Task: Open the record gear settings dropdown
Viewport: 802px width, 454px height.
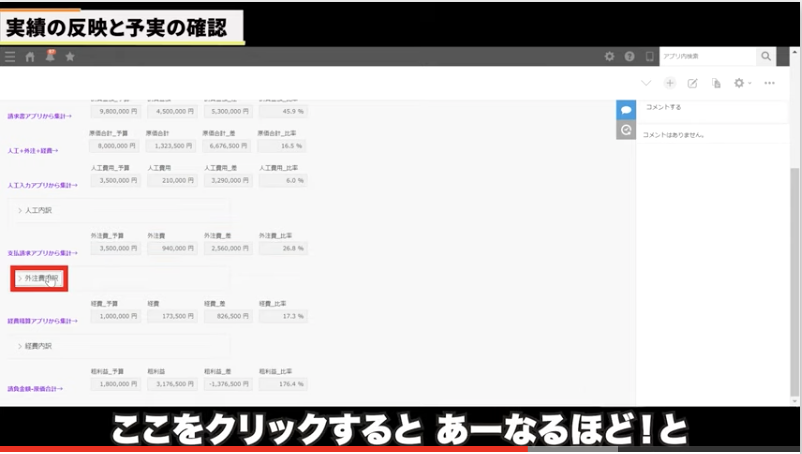Action: point(742,83)
